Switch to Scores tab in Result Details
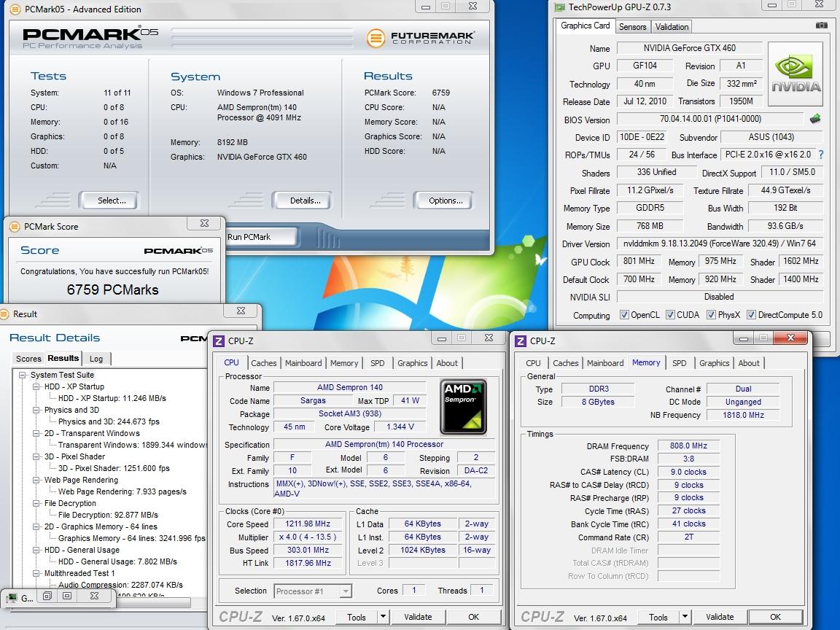This screenshot has width=840, height=630. pos(28,359)
